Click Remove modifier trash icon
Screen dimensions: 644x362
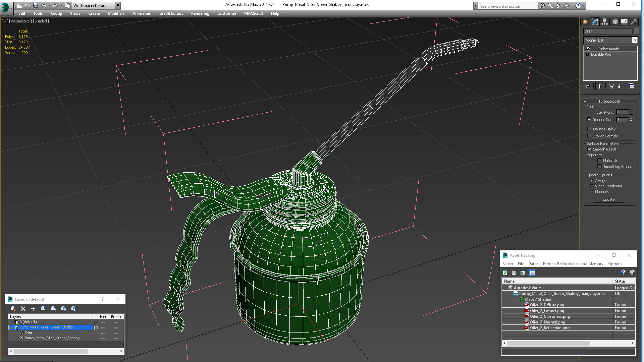point(619,86)
